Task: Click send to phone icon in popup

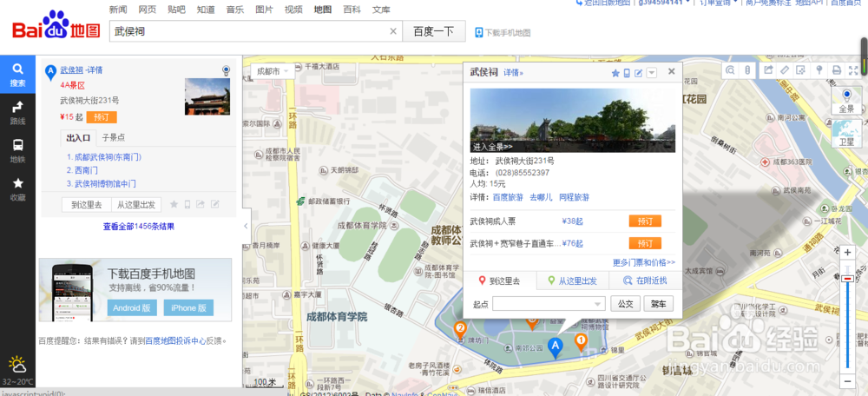Action: click(x=627, y=73)
